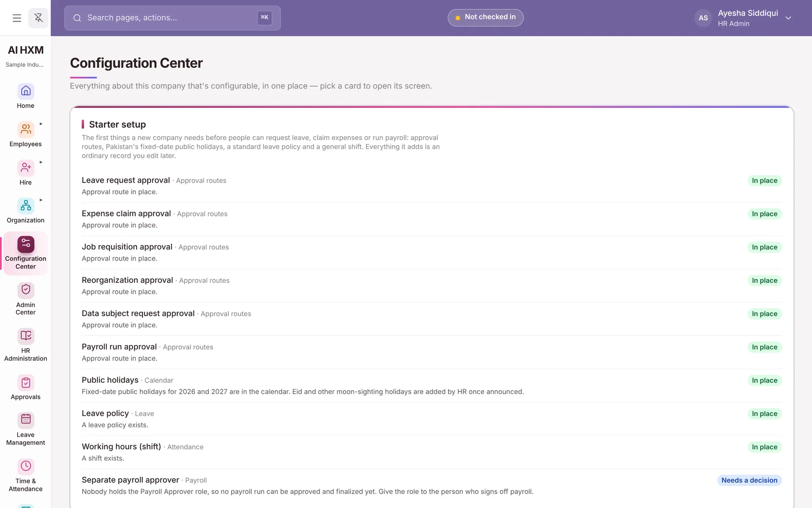
Task: Open the Reorganization approval row
Action: pyautogui.click(x=431, y=286)
